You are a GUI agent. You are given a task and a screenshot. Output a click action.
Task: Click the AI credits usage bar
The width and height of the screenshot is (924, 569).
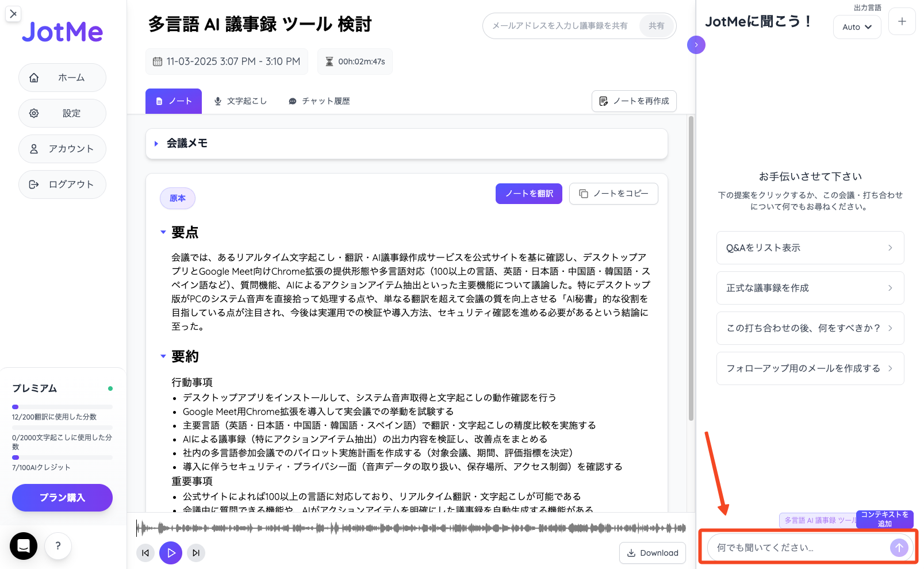click(x=62, y=457)
